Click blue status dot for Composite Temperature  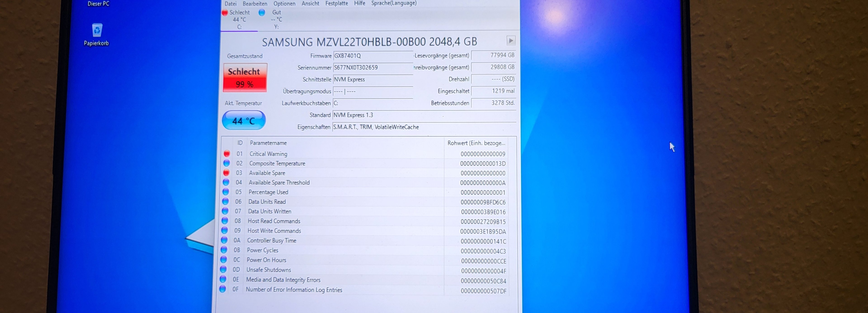pyautogui.click(x=226, y=163)
